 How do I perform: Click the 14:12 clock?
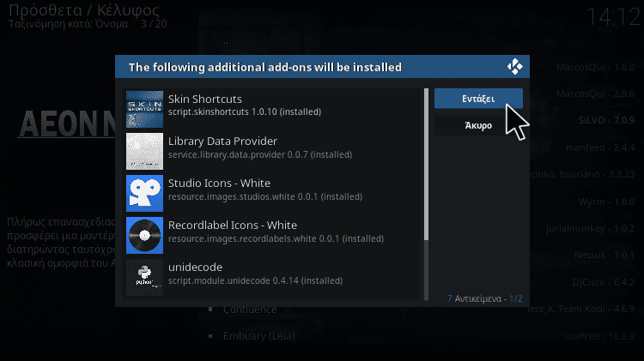pos(613,17)
